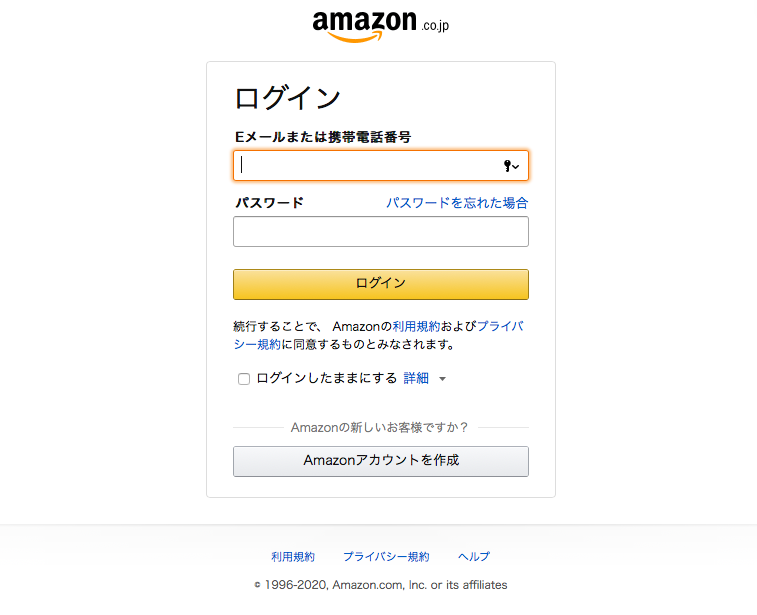757x615 pixels.
Task: Open the password manager key icon in email field
Action: pos(511,166)
